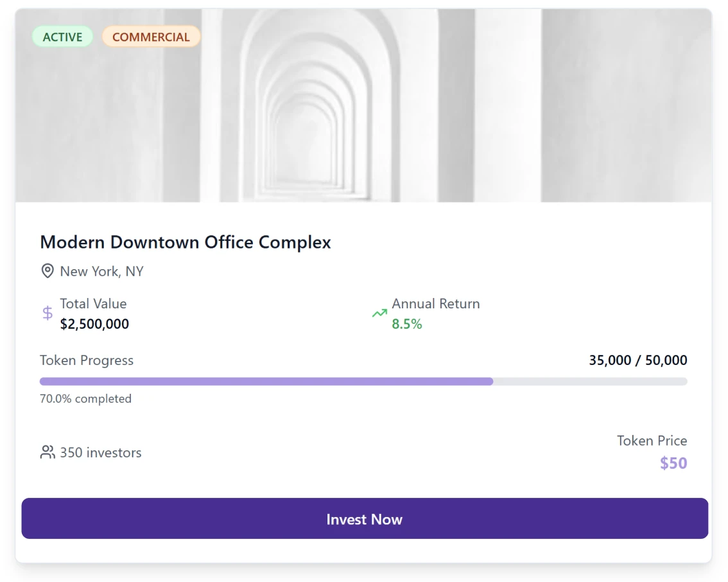Click the $50 token price link
The image size is (728, 582).
[x=673, y=463]
